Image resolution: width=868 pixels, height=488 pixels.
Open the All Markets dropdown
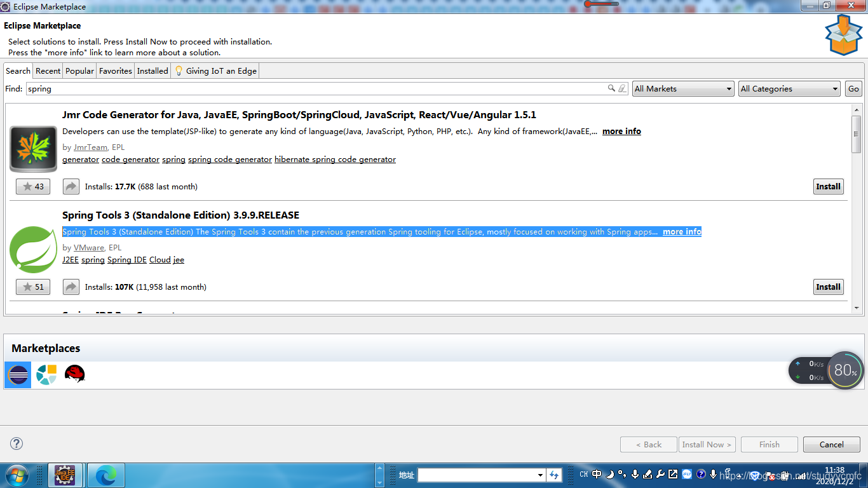[x=683, y=89]
